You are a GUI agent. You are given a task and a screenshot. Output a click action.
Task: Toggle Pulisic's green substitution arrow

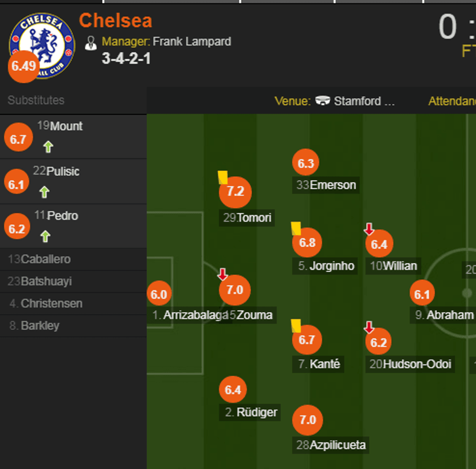pyautogui.click(x=44, y=192)
